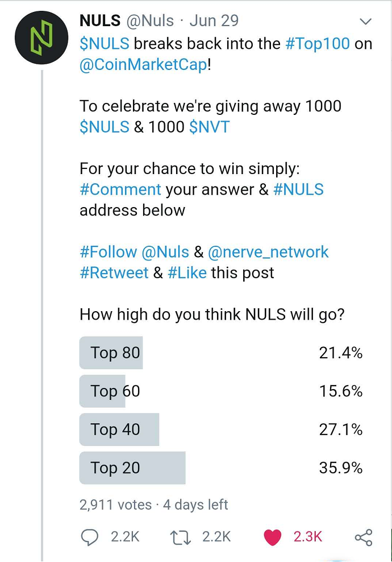Open the Jun 29 tweet timestamp
392x562 pixels.
tap(214, 21)
